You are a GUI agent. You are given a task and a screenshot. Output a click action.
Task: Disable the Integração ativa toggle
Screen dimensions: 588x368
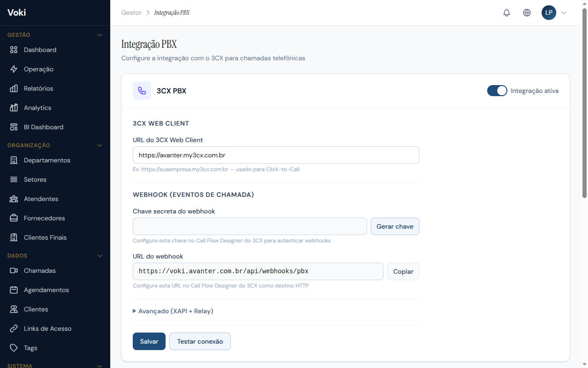[497, 91]
